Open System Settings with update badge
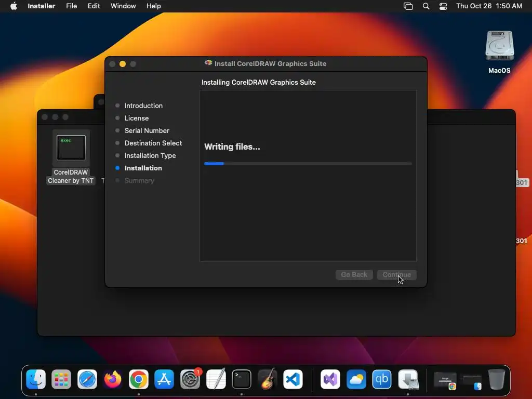This screenshot has height=399, width=532. point(190,379)
